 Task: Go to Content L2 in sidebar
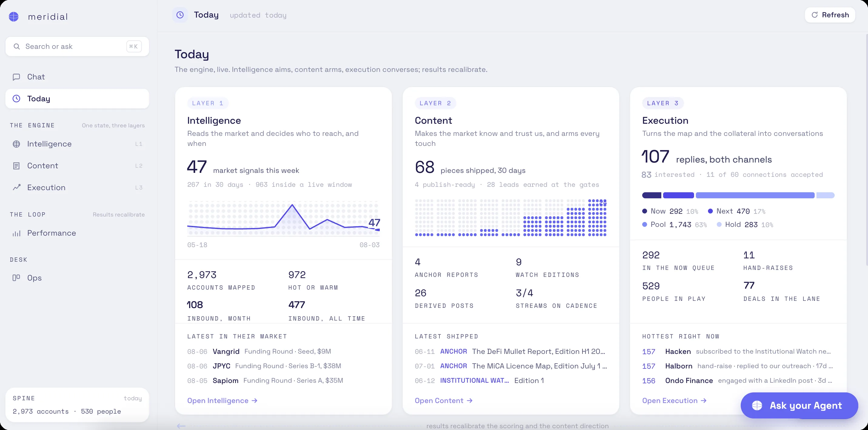[x=77, y=166]
